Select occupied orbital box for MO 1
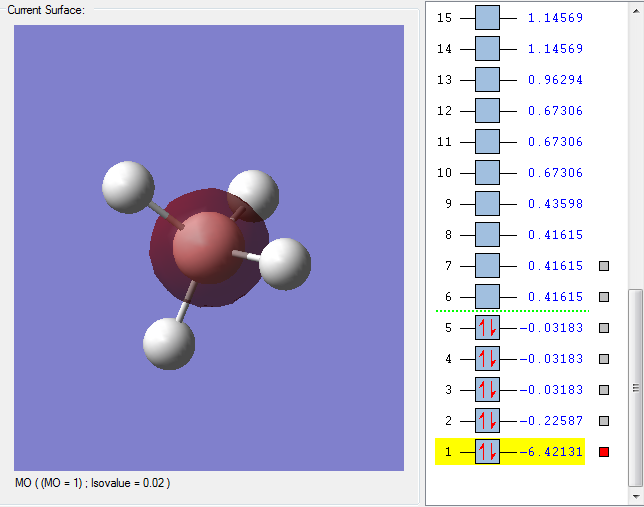Screen dimensions: 644x507 (x=488, y=452)
